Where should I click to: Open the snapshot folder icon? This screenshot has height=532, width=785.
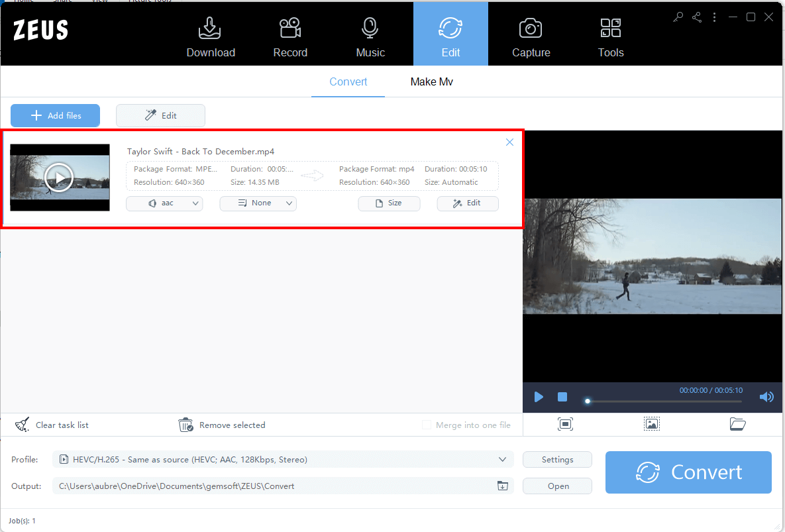[737, 425]
